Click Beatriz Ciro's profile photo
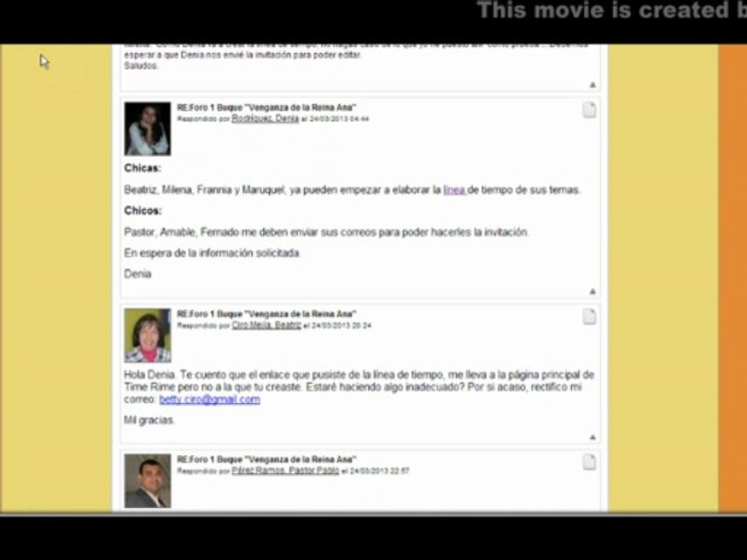Screen dimensions: 747x560 coord(148,335)
